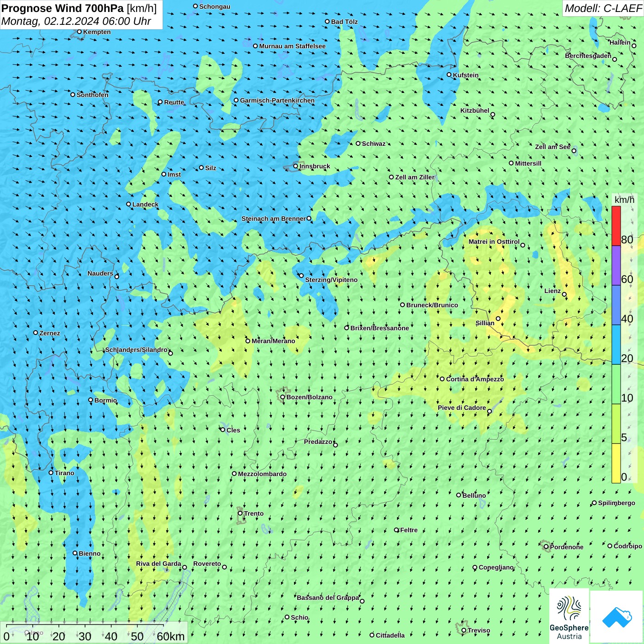The image size is (644, 644).
Task: Click the GeoSphere Austria logo
Action: [x=569, y=616]
